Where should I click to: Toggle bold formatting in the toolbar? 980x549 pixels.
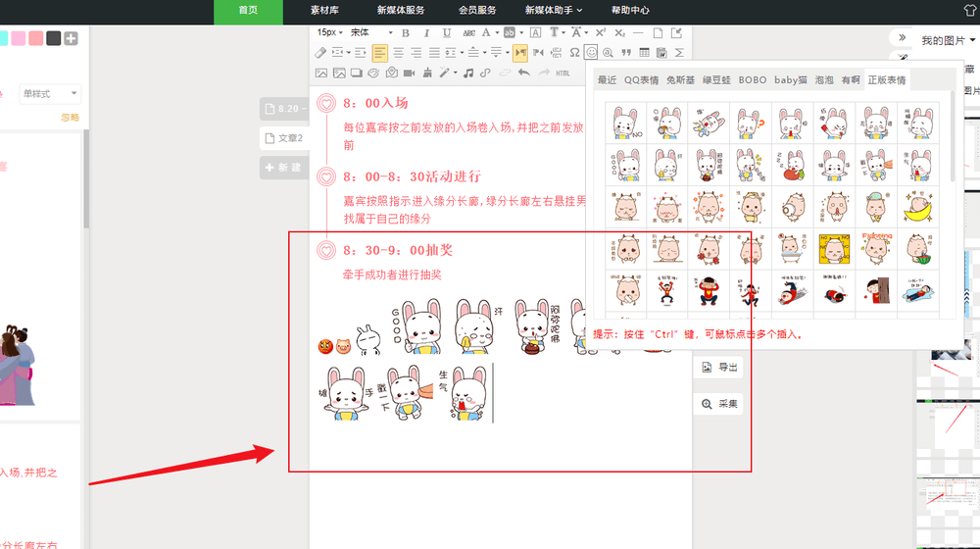tap(406, 32)
